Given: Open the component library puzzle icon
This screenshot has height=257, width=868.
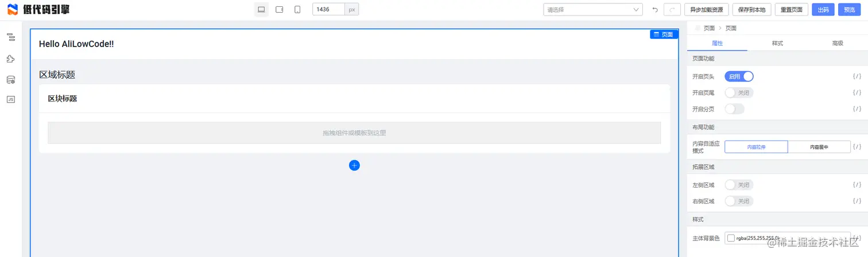Looking at the screenshot, I should pos(10,59).
